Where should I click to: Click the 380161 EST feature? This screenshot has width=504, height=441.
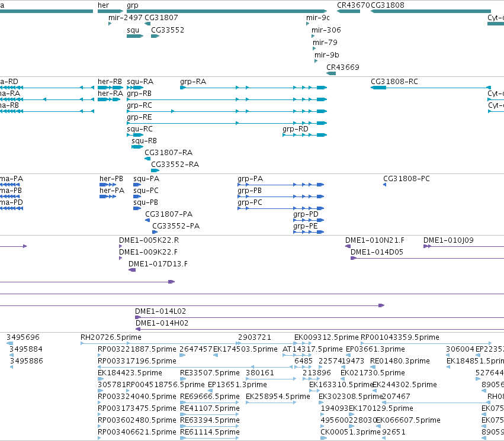pos(271,379)
